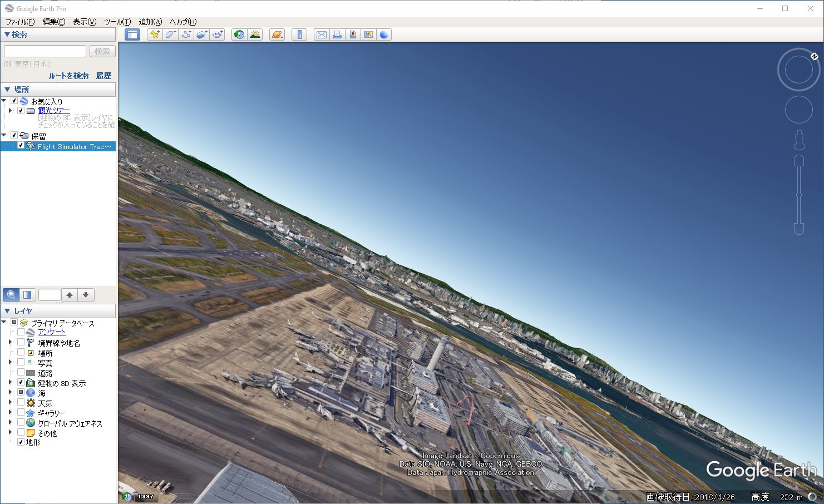Open the ツール(T) menu

pyautogui.click(x=117, y=22)
